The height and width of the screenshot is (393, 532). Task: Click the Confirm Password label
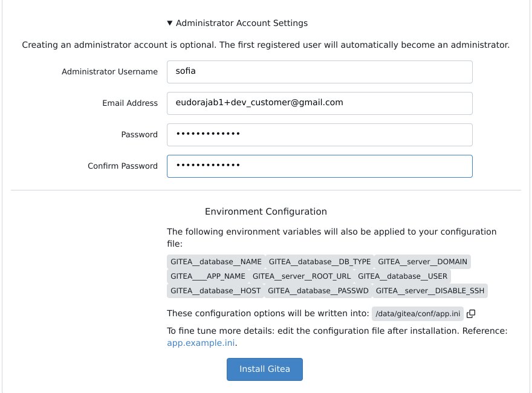[123, 166]
